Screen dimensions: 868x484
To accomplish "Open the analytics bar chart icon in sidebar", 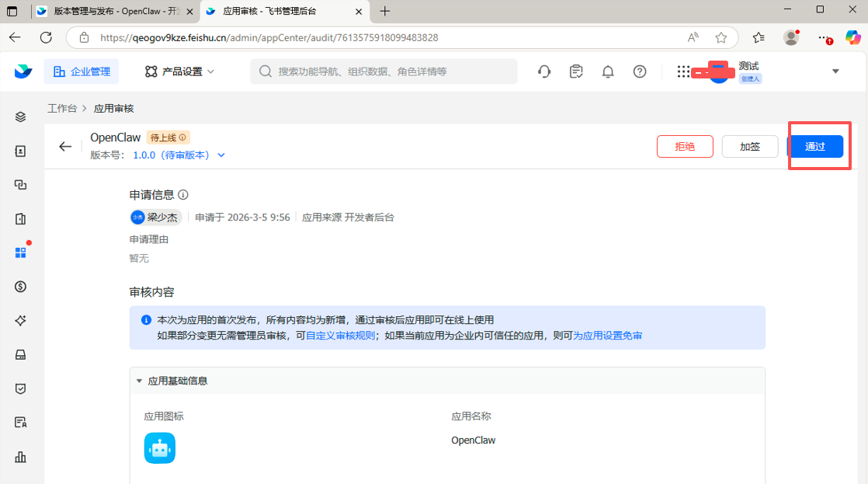I will coord(21,457).
